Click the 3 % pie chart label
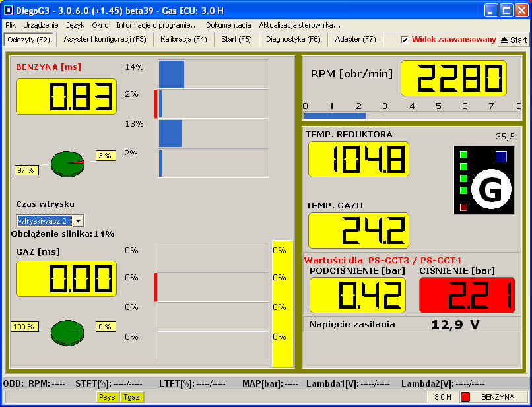Viewport: 532px width, 407px height. click(x=106, y=156)
